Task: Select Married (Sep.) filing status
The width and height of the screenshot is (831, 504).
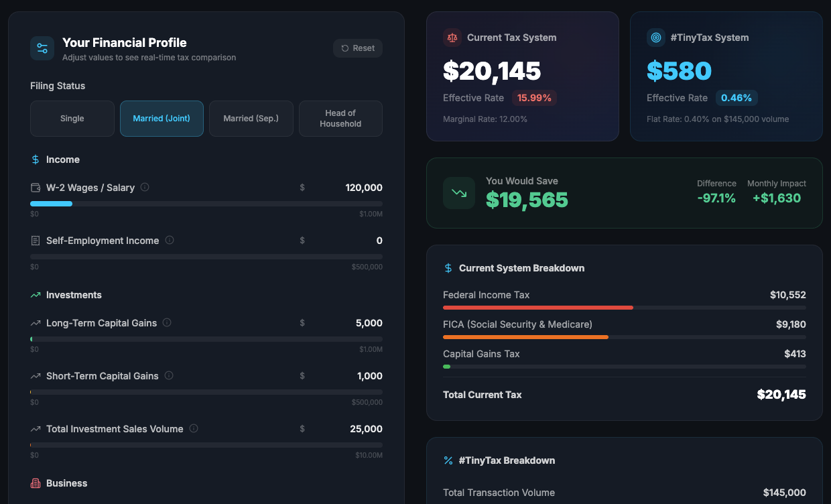Action: pos(251,119)
